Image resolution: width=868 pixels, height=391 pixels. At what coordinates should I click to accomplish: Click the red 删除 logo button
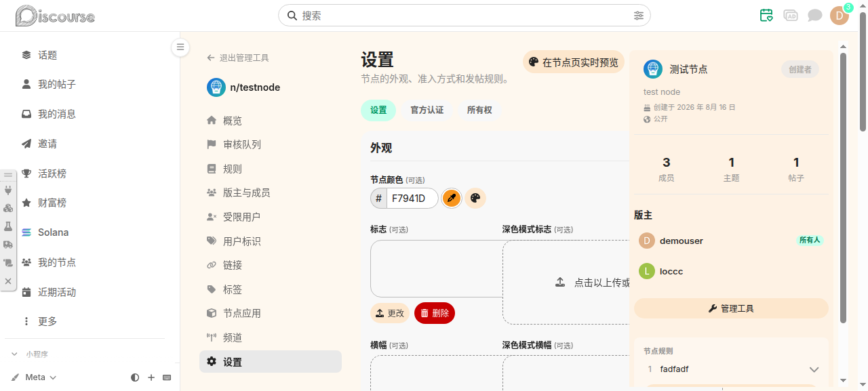click(x=435, y=313)
